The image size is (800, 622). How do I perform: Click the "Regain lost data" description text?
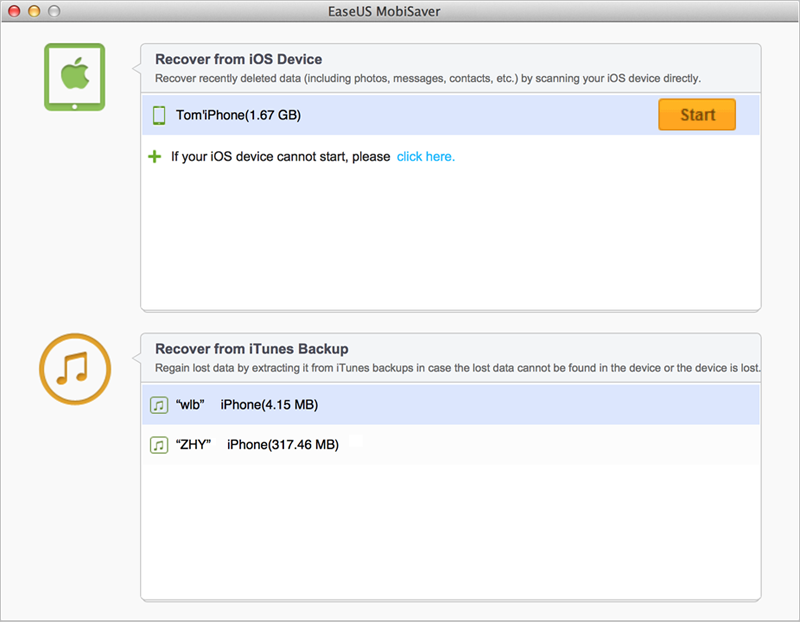click(457, 368)
